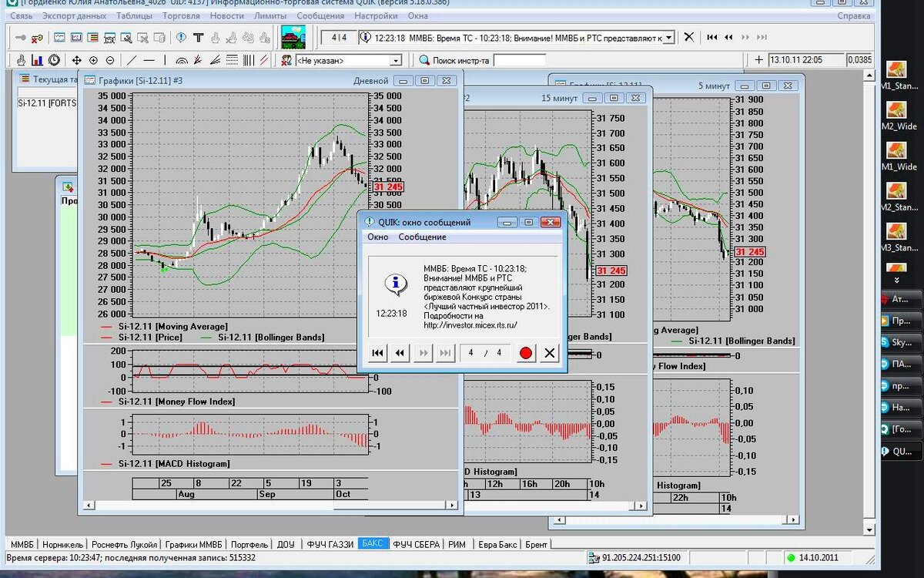
Task: Click right scroll arrow of 15 minute chart scrollbar
Action: [640, 506]
